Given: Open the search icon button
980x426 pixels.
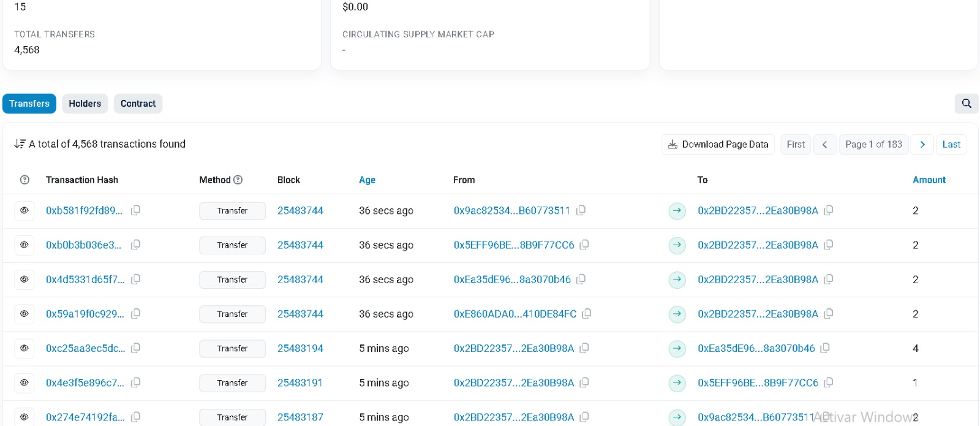Looking at the screenshot, I should coord(967,104).
